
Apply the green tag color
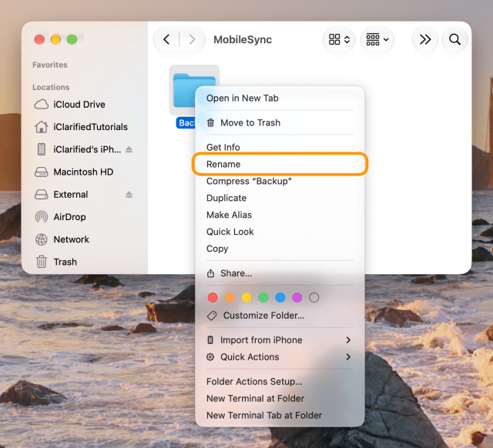[263, 298]
